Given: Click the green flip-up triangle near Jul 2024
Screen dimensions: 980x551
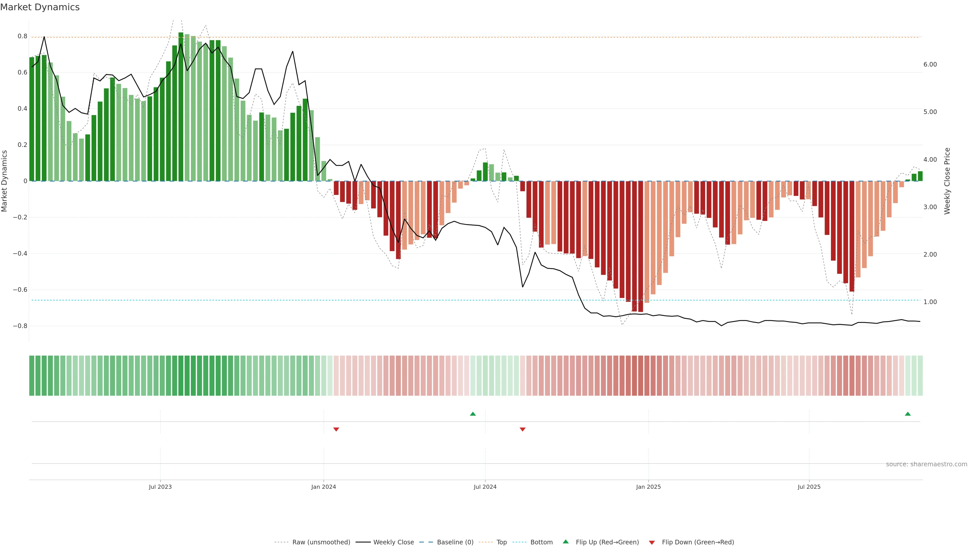Looking at the screenshot, I should click(473, 414).
